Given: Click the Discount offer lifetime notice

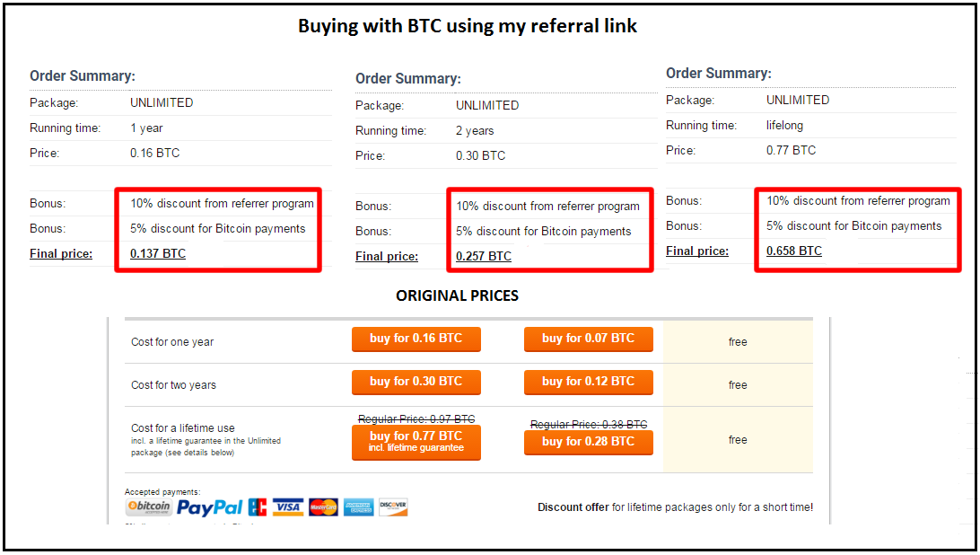Looking at the screenshot, I should [676, 507].
